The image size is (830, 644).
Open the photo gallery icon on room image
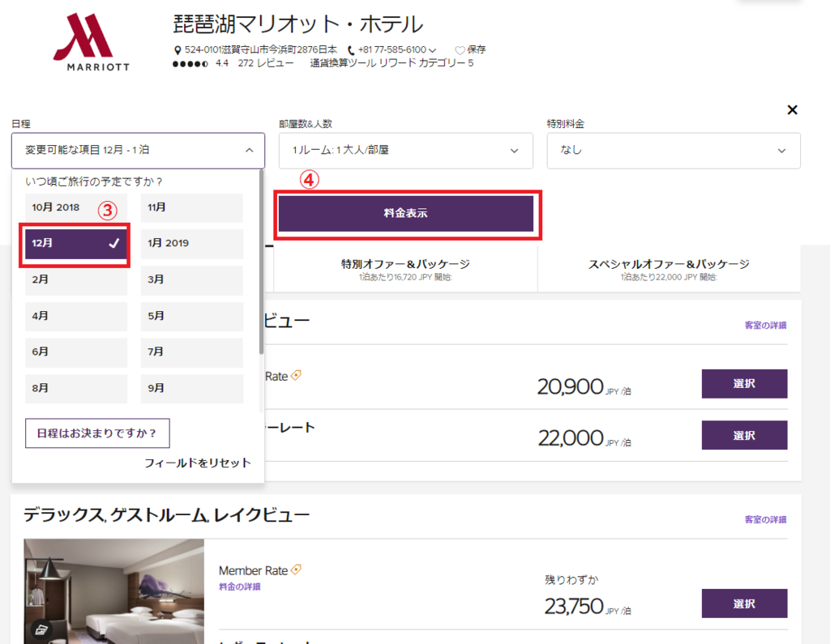tap(42, 629)
